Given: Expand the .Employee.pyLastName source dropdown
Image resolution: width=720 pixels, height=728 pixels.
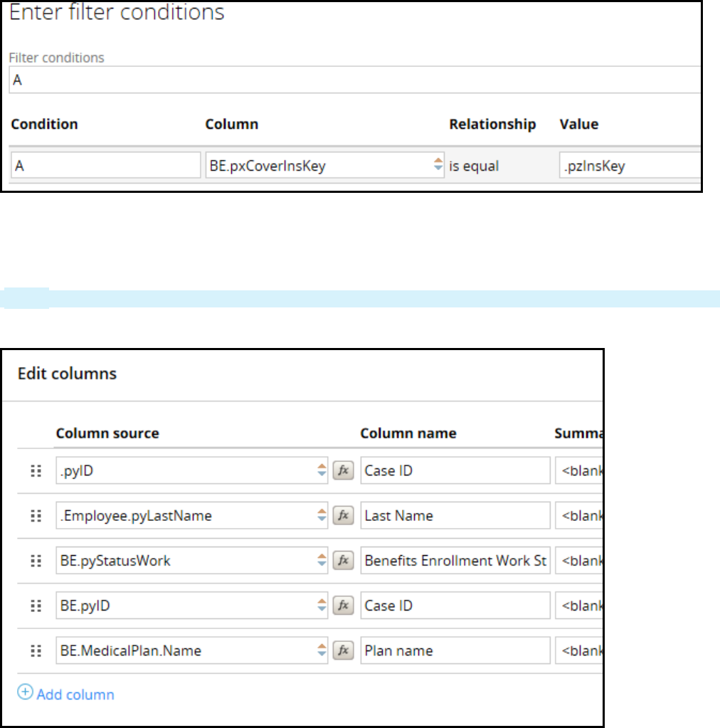Looking at the screenshot, I should click(322, 516).
